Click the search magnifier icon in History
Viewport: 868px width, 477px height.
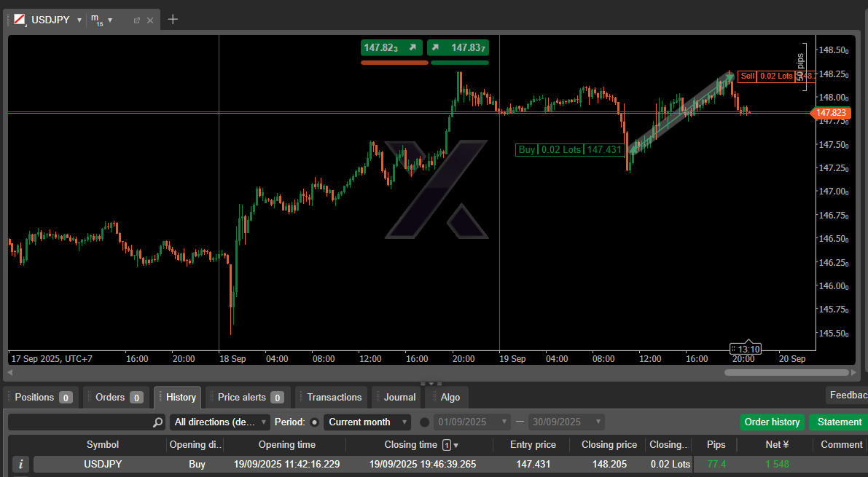point(158,422)
